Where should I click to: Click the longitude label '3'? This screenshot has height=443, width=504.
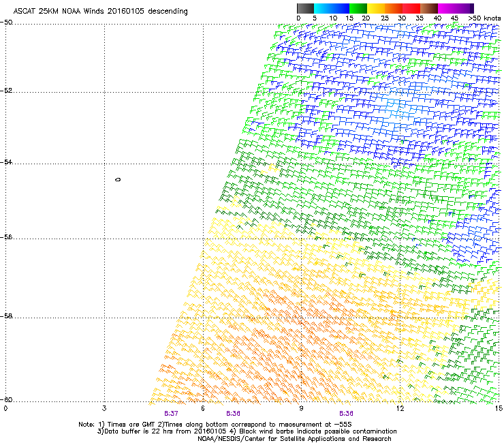click(x=104, y=408)
